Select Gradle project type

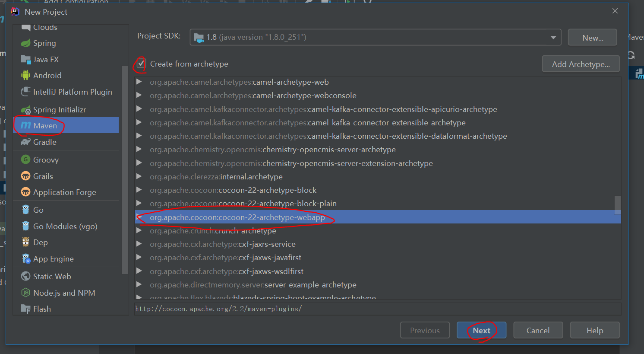pyautogui.click(x=66, y=142)
